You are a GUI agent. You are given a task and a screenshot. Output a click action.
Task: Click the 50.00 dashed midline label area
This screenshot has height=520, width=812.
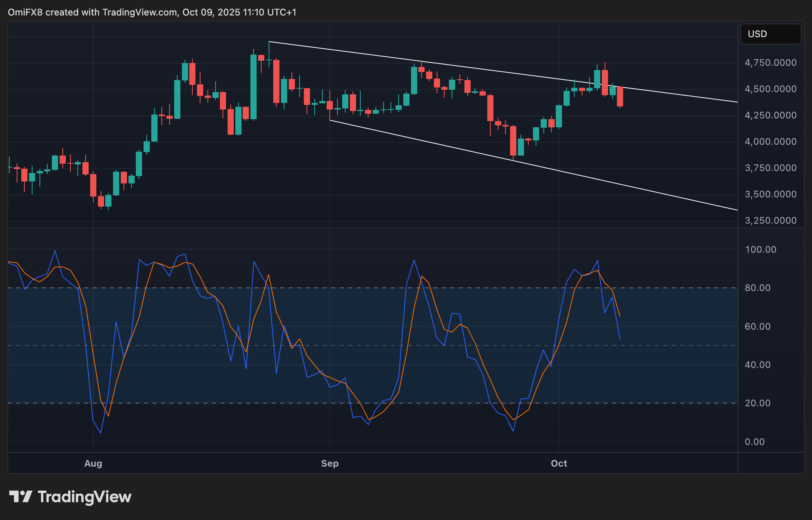coord(757,346)
